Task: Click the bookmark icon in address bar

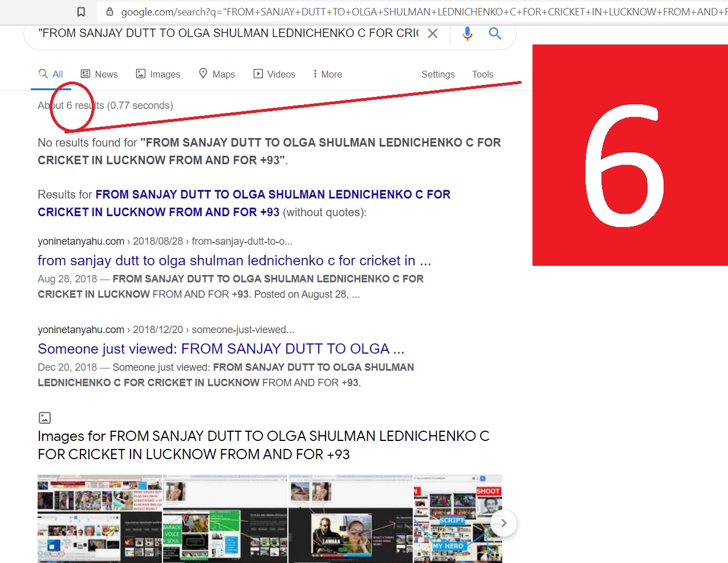Action: pos(82,12)
